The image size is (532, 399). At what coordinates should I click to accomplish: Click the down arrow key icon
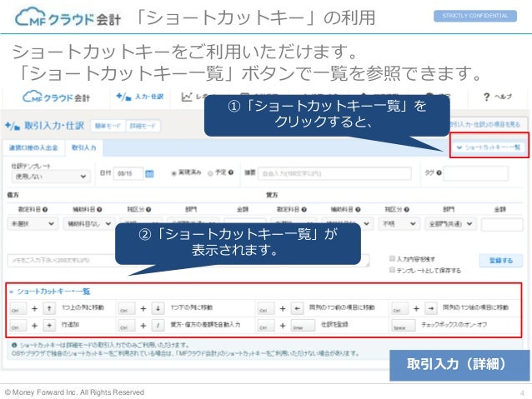coord(158,308)
